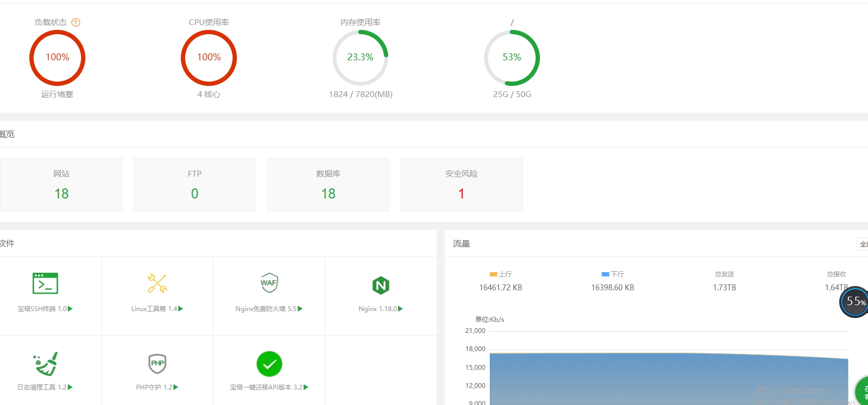Viewport: 868px width, 405px height.
Task: Click the 日志清理工具 1.2 label
Action: [x=42, y=387]
